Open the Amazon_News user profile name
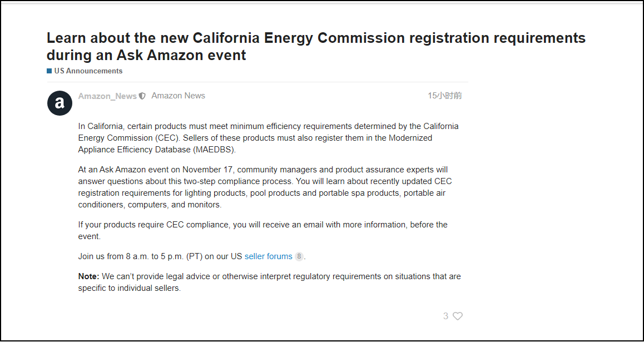Viewport: 644px width, 342px height. click(x=107, y=96)
